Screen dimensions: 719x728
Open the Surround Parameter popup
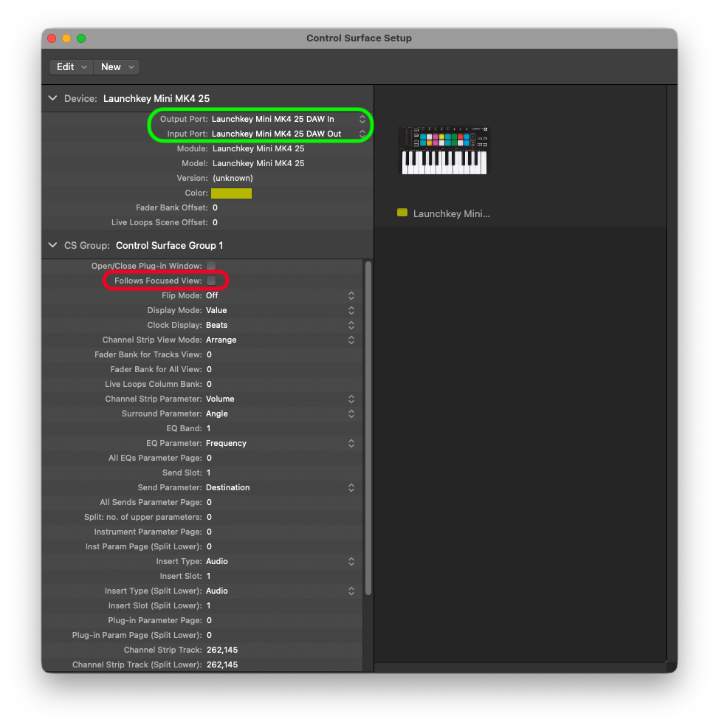click(x=281, y=413)
